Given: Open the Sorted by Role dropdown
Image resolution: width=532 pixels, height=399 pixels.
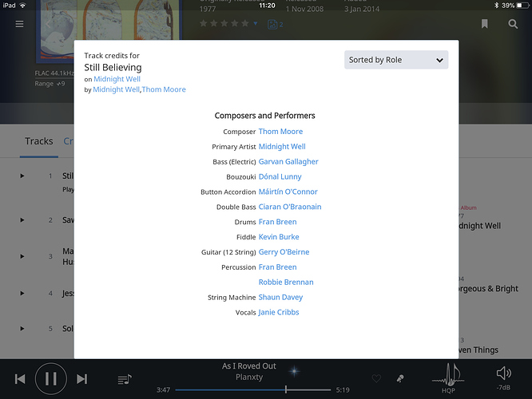Looking at the screenshot, I should (x=396, y=60).
